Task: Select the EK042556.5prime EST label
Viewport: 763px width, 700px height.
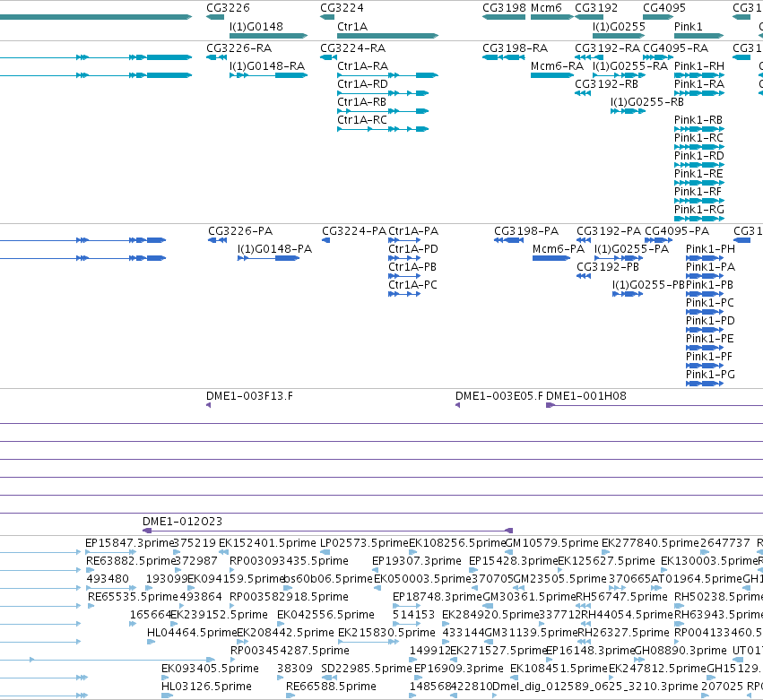Action: (x=325, y=615)
